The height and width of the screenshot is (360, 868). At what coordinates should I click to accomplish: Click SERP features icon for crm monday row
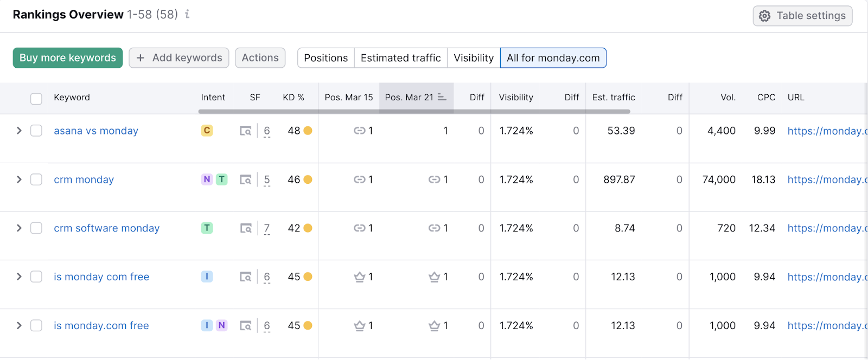246,179
